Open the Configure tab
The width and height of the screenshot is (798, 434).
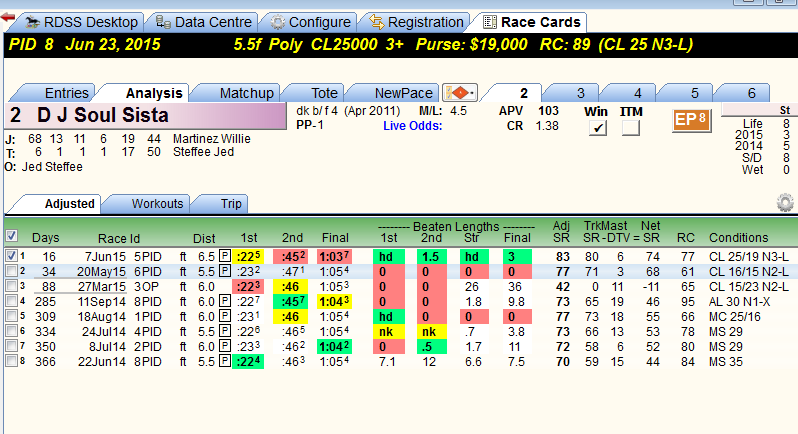tap(310, 22)
